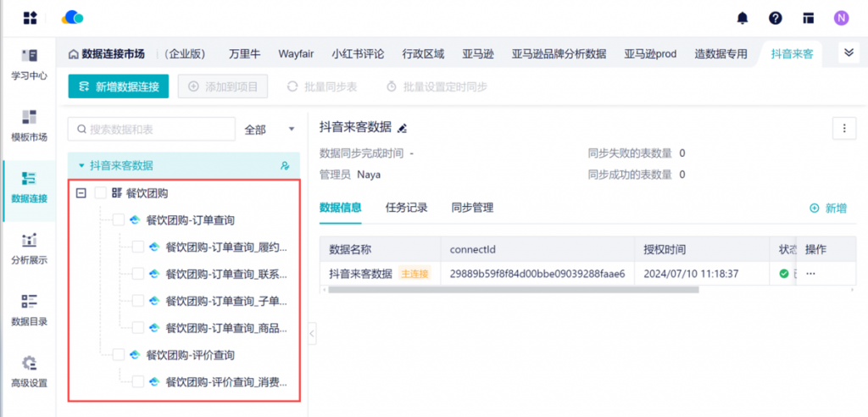868x417 pixels.
Task: Click the layout panel icon in header
Action: [808, 19]
